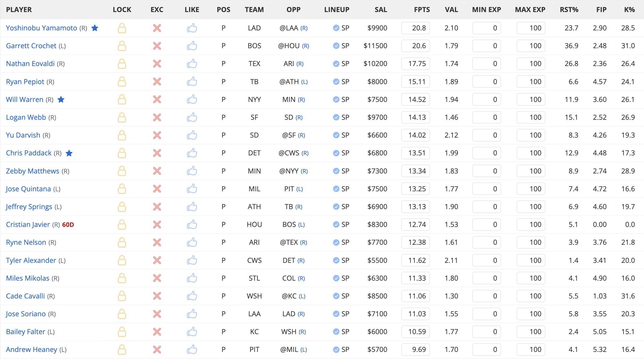Lock Ryne Nelson padlock icon
The width and height of the screenshot is (644, 359).
click(x=122, y=242)
